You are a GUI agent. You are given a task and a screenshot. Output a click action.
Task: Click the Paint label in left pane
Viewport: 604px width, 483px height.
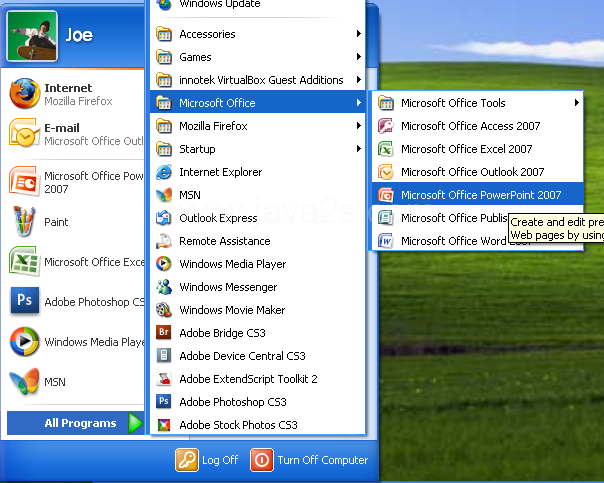tap(56, 222)
